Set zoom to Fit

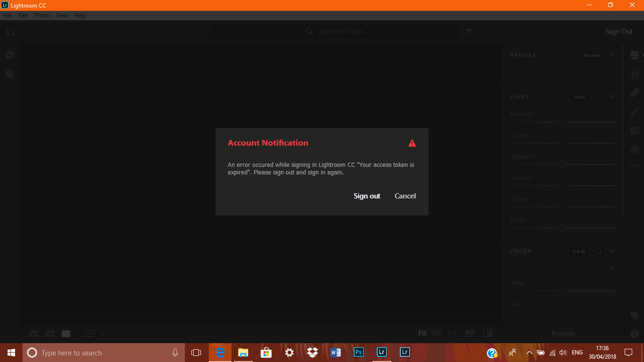422,333
